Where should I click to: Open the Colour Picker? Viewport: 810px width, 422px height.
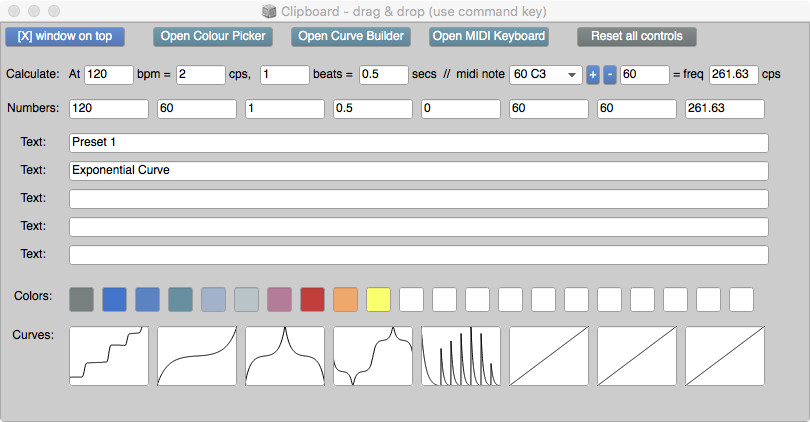point(213,36)
